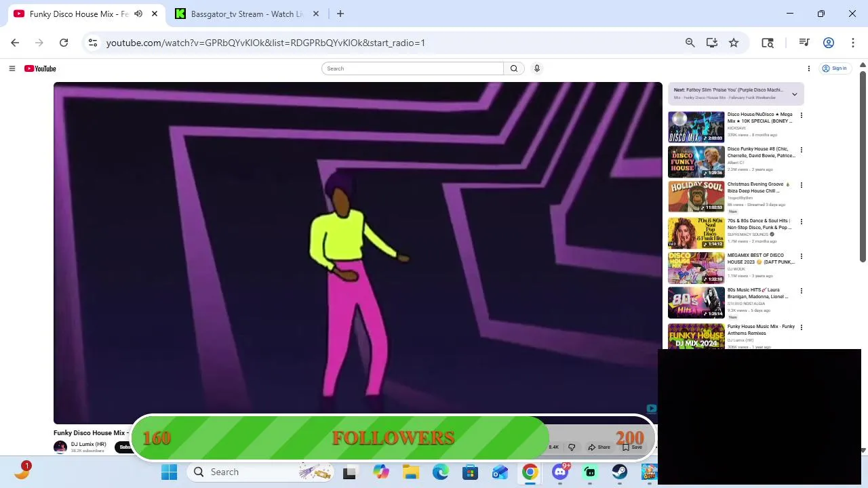Open Microsoft Store from the taskbar
This screenshot has width=868, height=488.
pyautogui.click(x=470, y=472)
